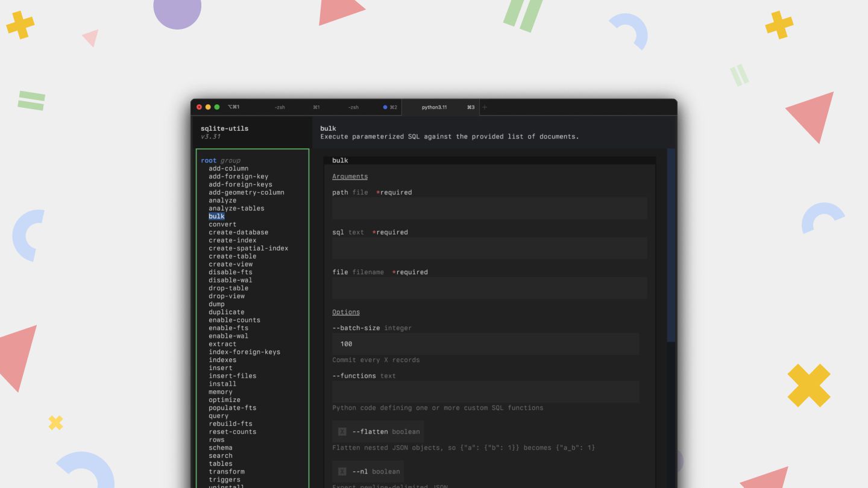Select the triggers command
The height and width of the screenshot is (488, 868).
click(x=225, y=480)
